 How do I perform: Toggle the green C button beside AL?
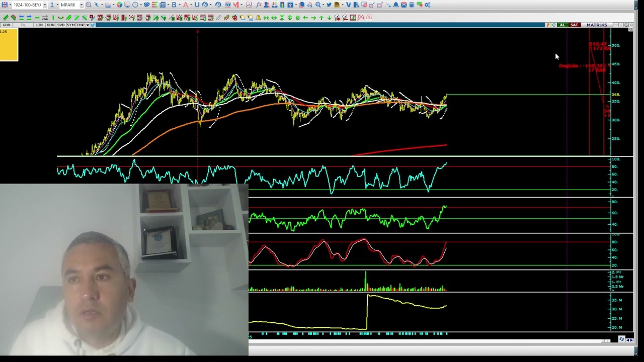554,25
